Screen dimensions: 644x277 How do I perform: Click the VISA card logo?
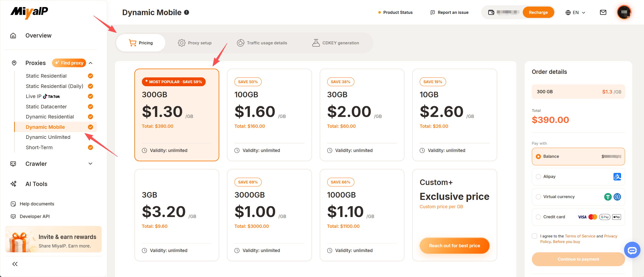(x=582, y=217)
